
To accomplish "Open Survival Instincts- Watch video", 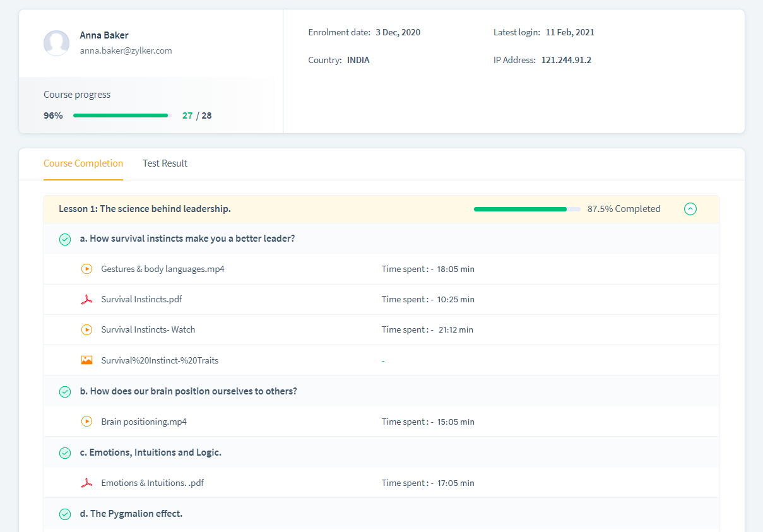I will 148,329.
